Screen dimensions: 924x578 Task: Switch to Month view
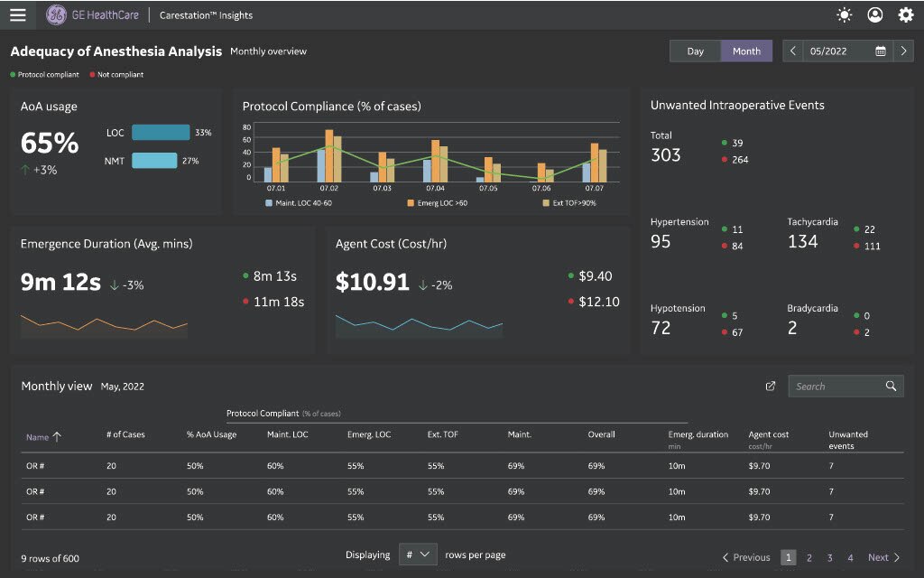click(x=746, y=51)
